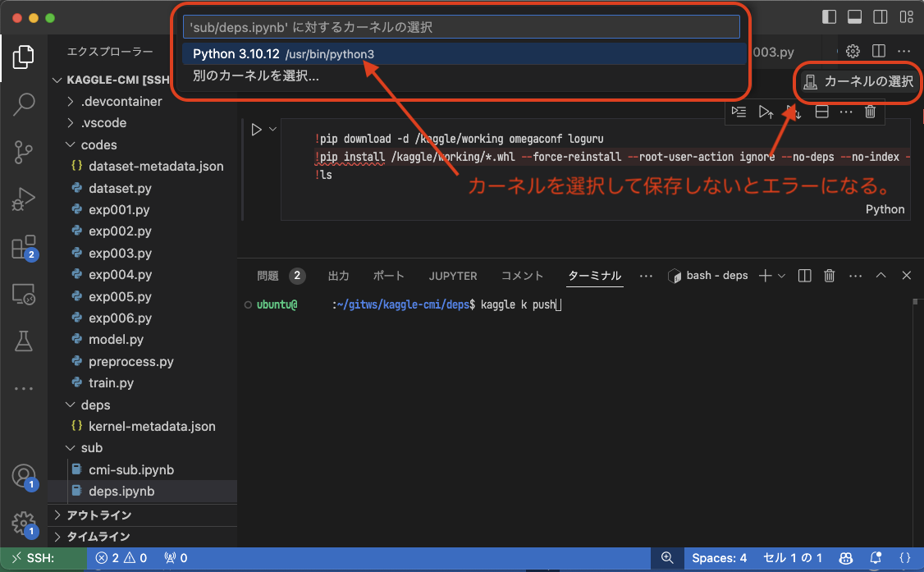Toggle secondary sidebar layout button
This screenshot has width=924, height=572.
coord(880,17)
